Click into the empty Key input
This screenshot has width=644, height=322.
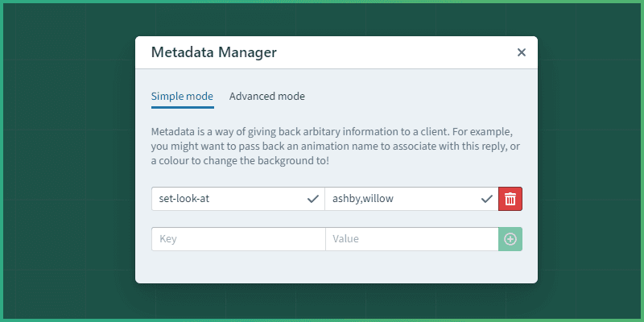click(237, 239)
